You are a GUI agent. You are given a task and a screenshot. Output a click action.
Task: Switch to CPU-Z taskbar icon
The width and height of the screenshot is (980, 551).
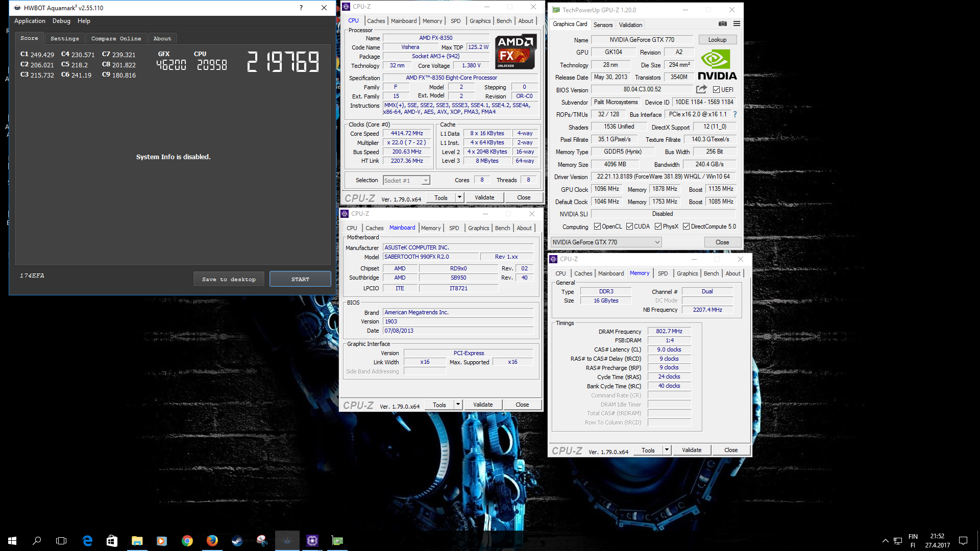[312, 540]
